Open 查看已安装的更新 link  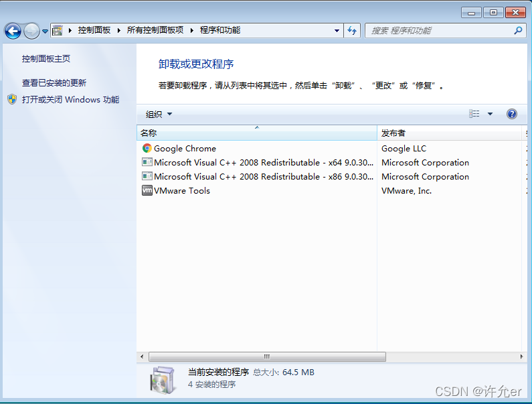click(x=54, y=83)
